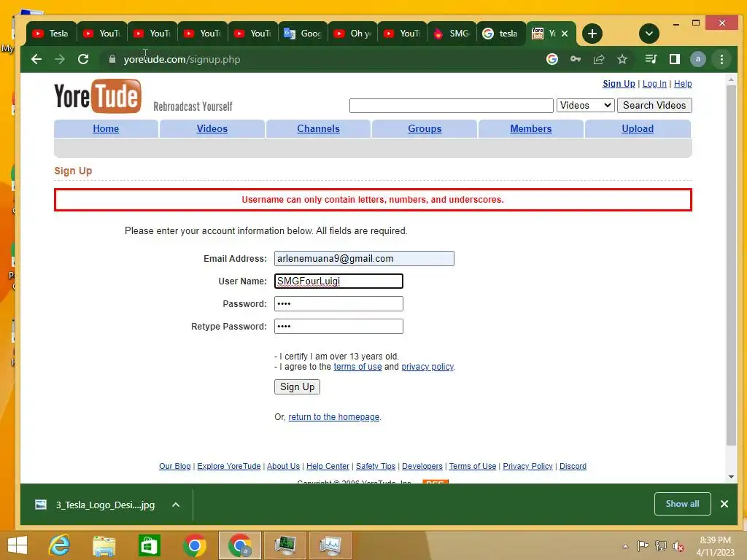Open the saved passwords key icon

click(576, 59)
